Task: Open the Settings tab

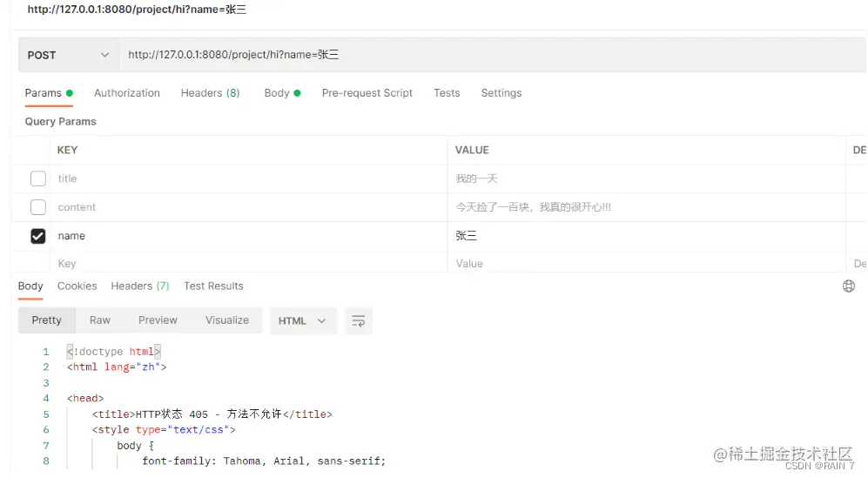Action: (x=501, y=93)
